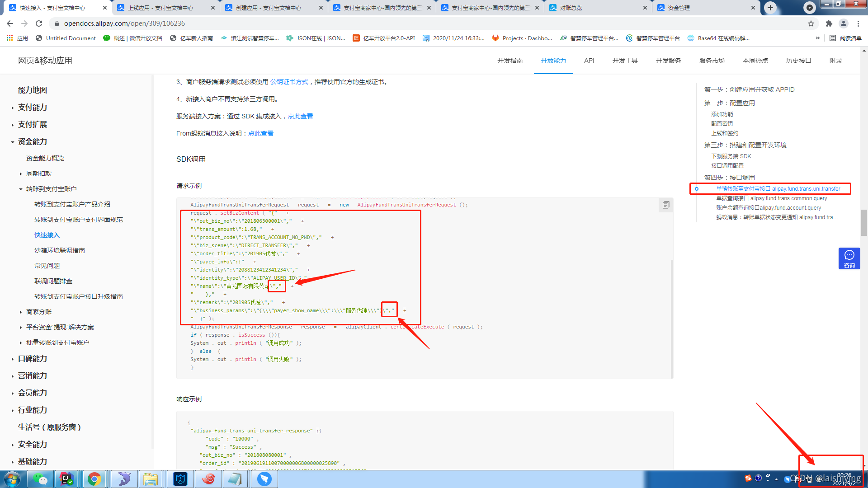Viewport: 868px width, 488px height.
Task: Open the red swirl app on taskbar
Action: coord(208,479)
